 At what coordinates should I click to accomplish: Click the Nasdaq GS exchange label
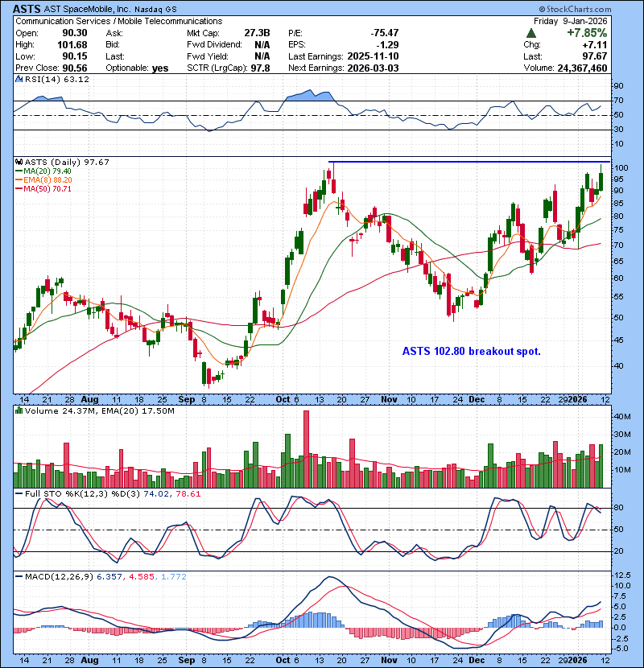[155, 10]
